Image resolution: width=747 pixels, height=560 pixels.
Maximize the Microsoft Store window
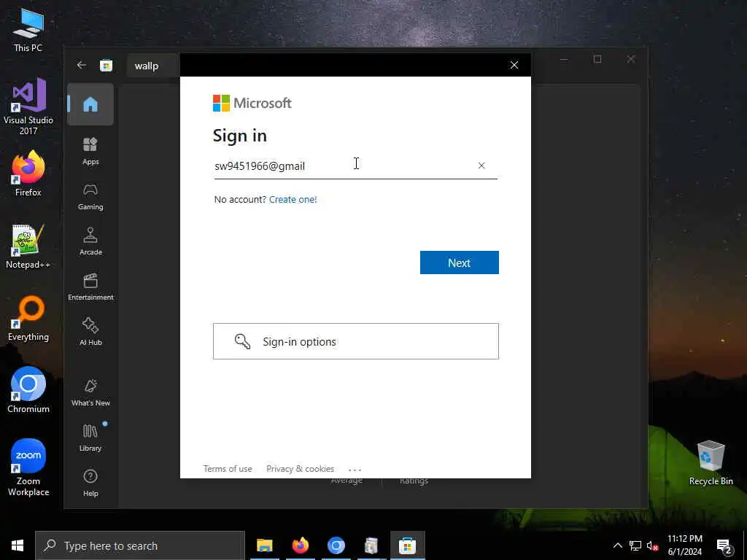click(x=597, y=59)
